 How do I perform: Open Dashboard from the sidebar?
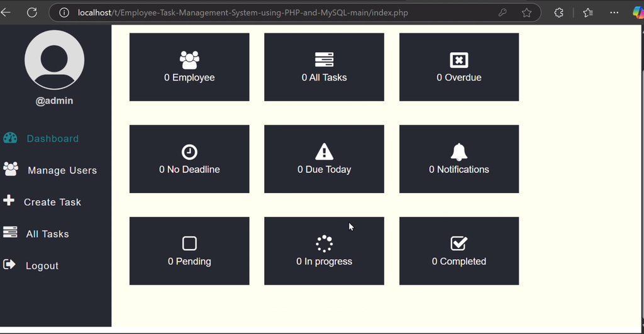coord(53,138)
